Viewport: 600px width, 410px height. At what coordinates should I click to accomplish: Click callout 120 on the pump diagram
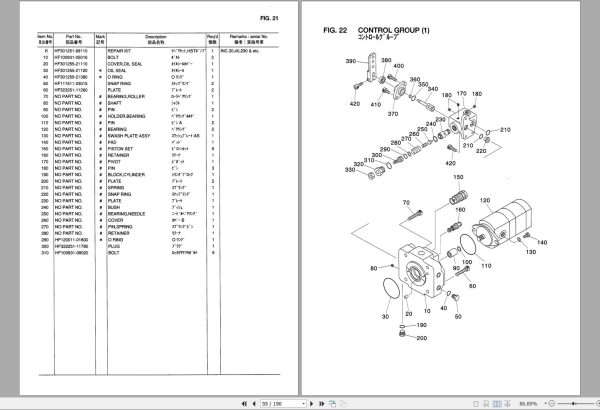pos(485,200)
